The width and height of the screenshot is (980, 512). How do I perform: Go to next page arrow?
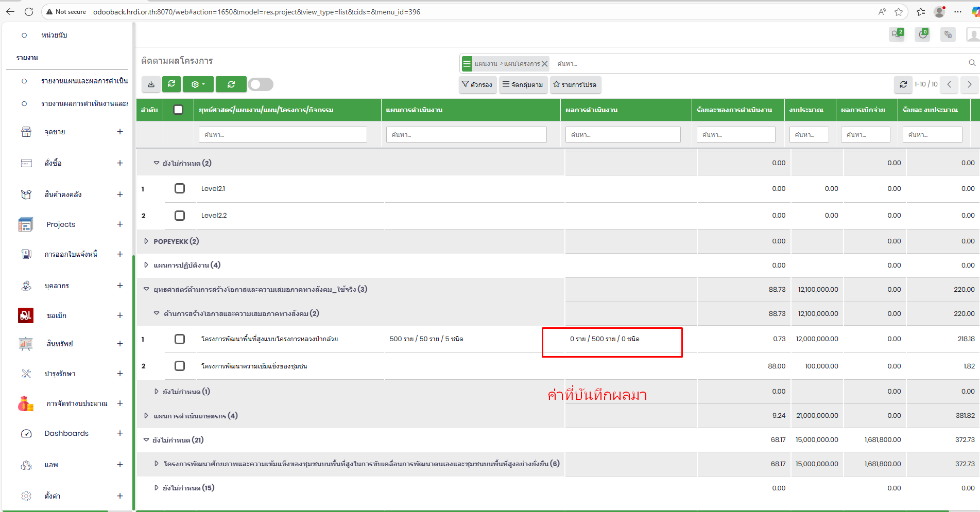(x=969, y=84)
